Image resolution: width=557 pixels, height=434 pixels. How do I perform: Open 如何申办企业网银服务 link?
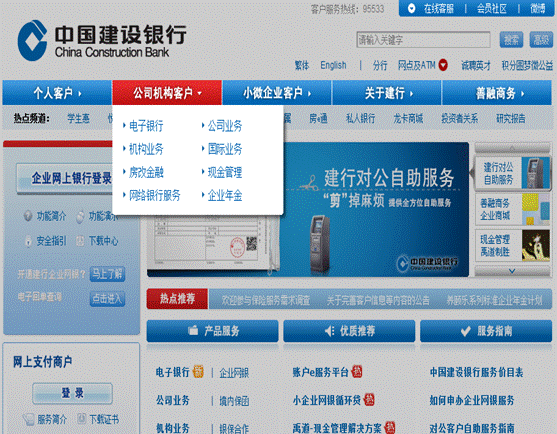point(472,400)
